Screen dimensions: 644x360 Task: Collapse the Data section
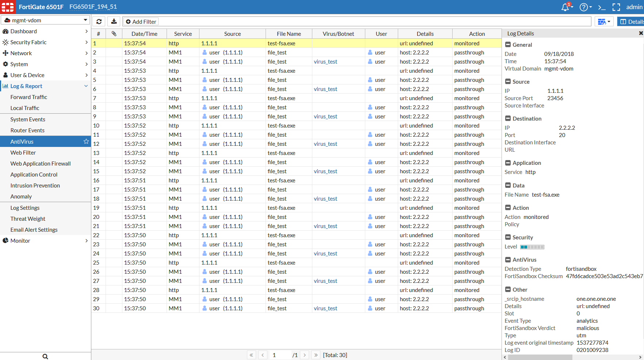pyautogui.click(x=508, y=185)
